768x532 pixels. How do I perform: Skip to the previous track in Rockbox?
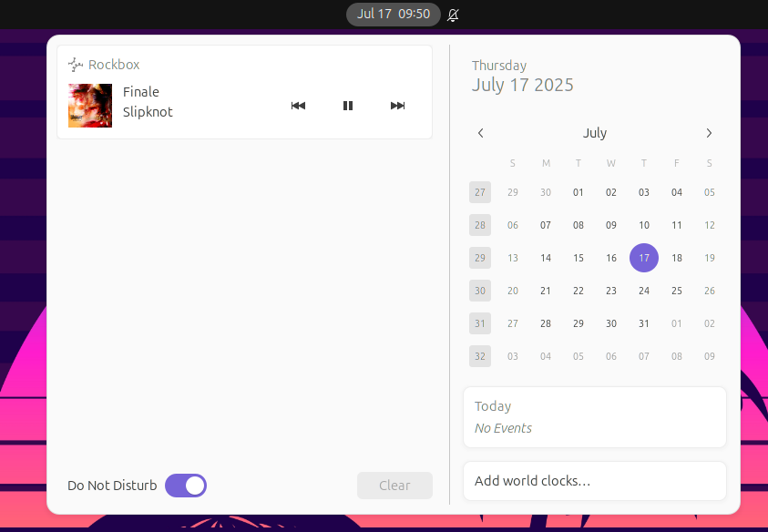[298, 106]
